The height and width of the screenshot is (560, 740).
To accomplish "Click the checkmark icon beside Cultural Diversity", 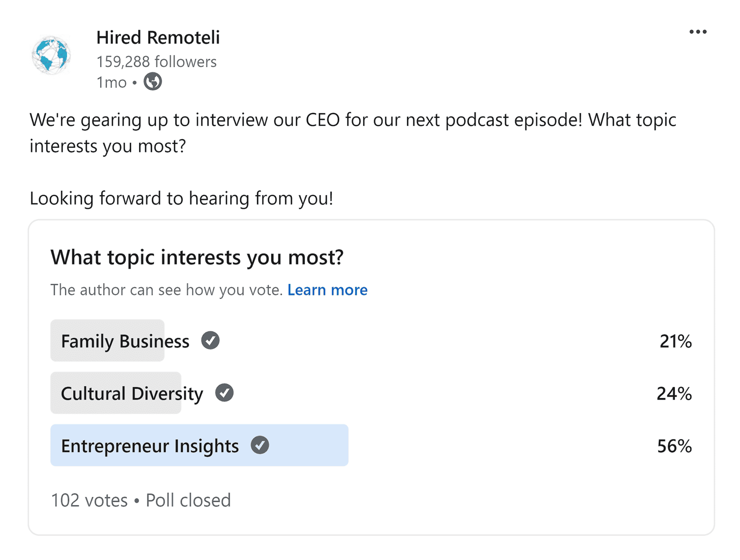I will pos(224,393).
